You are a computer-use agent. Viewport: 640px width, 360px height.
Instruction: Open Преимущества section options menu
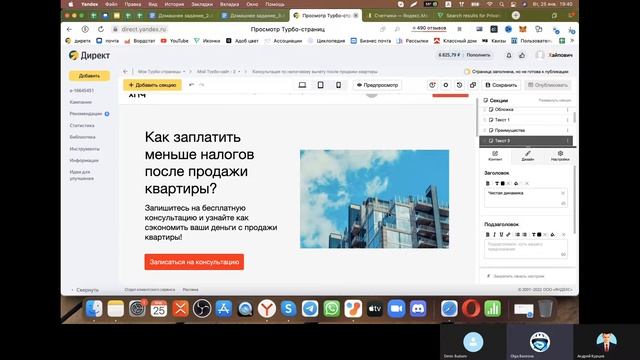click(x=567, y=130)
